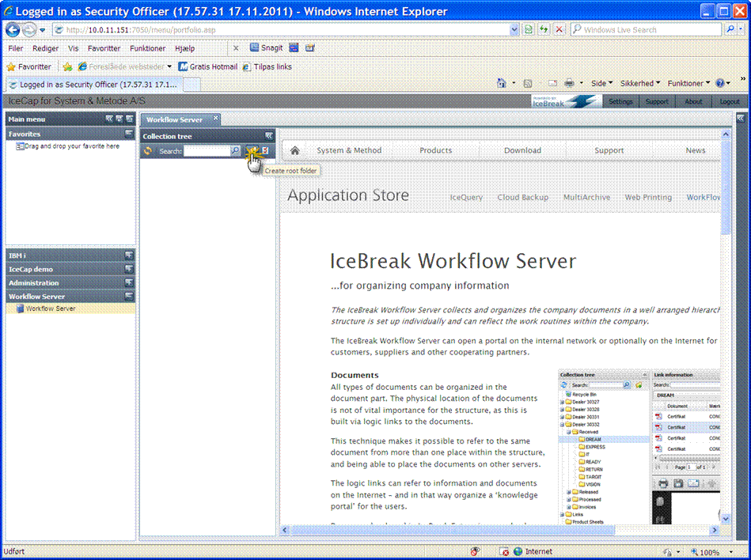
Task: Open the address bar history dropdown
Action: (x=514, y=30)
